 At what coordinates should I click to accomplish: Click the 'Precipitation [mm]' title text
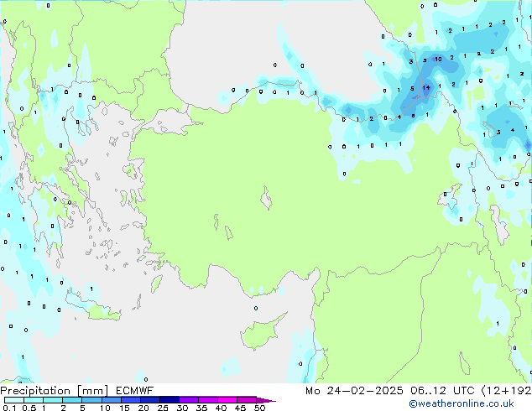(x=54, y=391)
